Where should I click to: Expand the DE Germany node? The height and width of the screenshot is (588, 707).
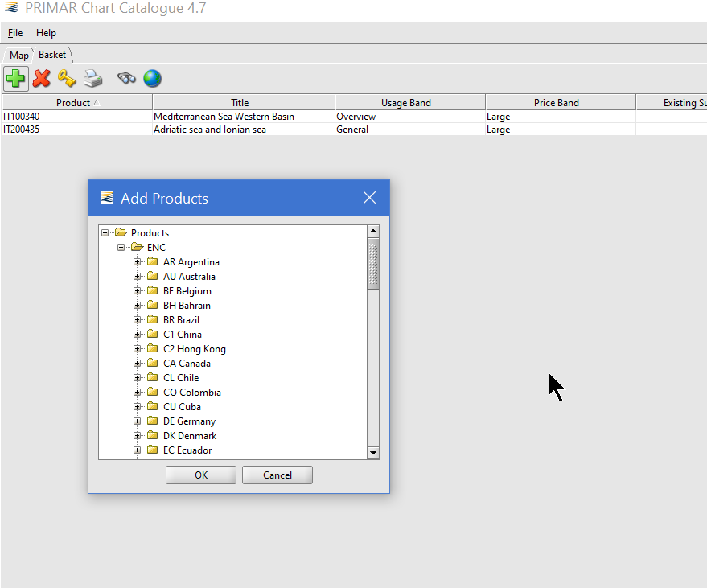[x=137, y=421]
